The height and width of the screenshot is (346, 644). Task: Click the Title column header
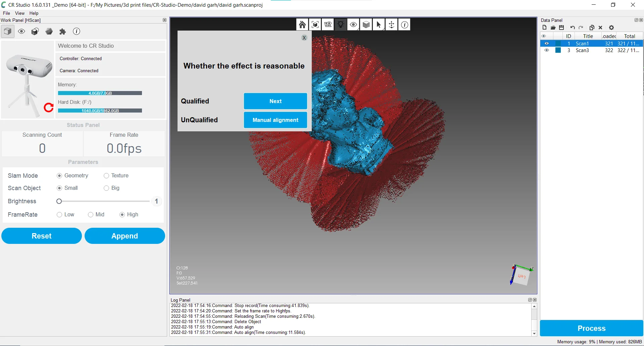588,36
